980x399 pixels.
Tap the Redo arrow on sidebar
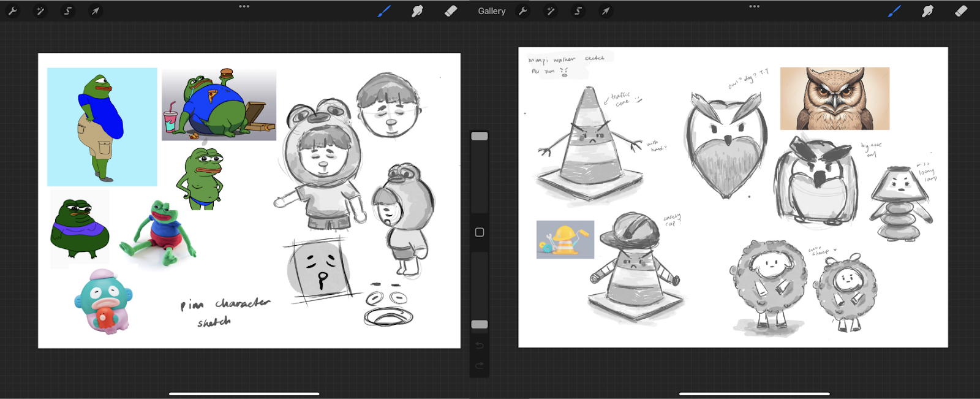tap(480, 366)
